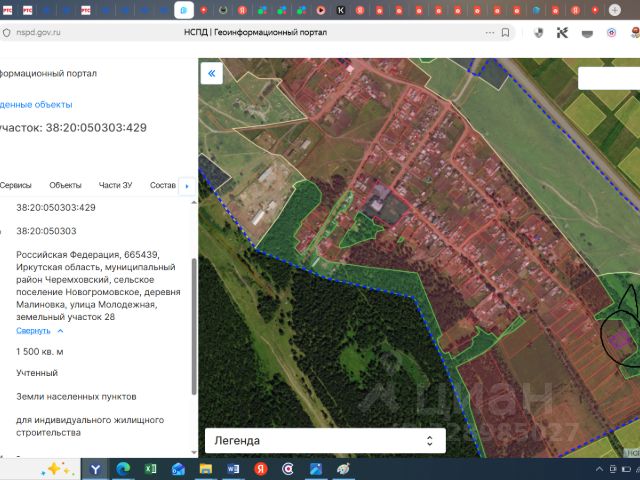Click the K-shaped extension icon in toolbar
Screen dimensions: 640x480
point(562,33)
